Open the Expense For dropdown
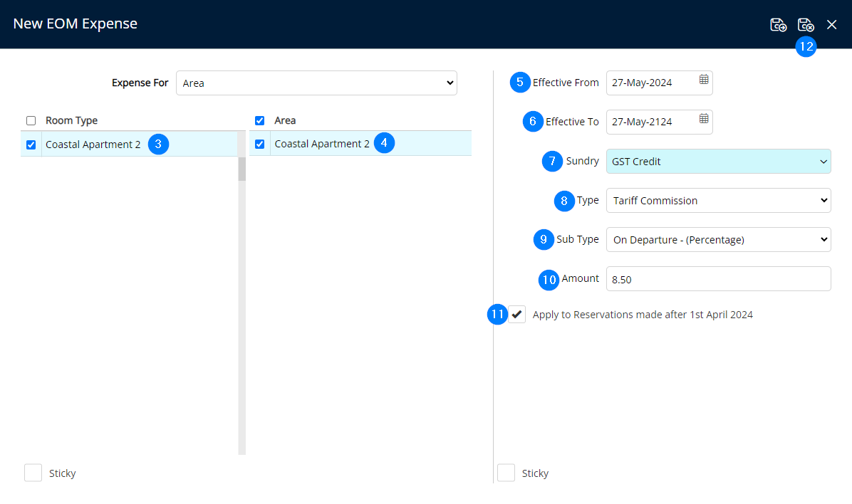 pyautogui.click(x=316, y=83)
